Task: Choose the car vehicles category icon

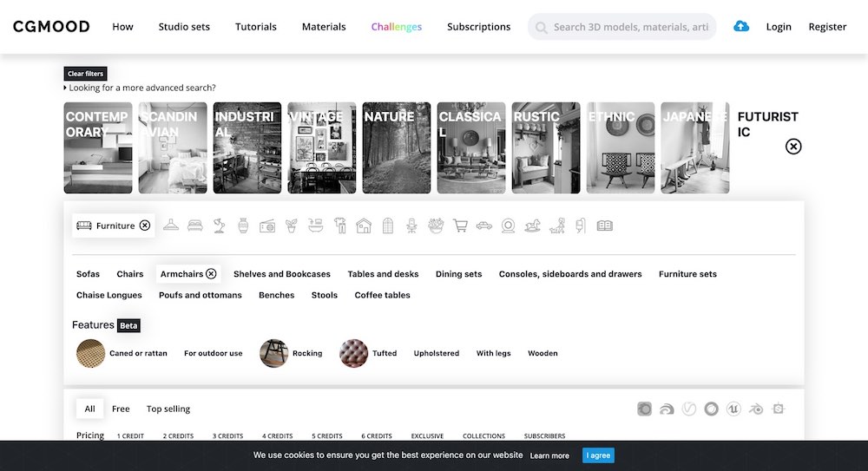Action: [x=484, y=226]
